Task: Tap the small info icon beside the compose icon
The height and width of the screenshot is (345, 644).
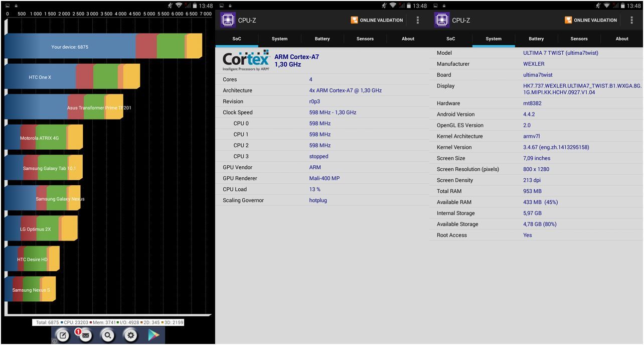Action: coord(55,341)
